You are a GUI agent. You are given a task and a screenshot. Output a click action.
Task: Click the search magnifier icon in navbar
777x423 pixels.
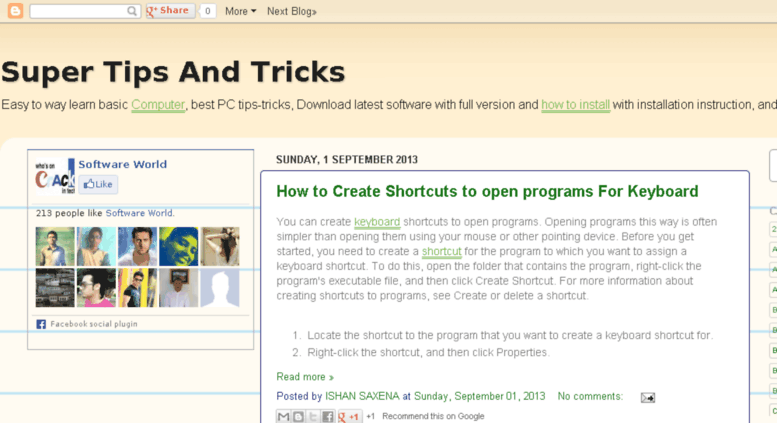click(132, 11)
